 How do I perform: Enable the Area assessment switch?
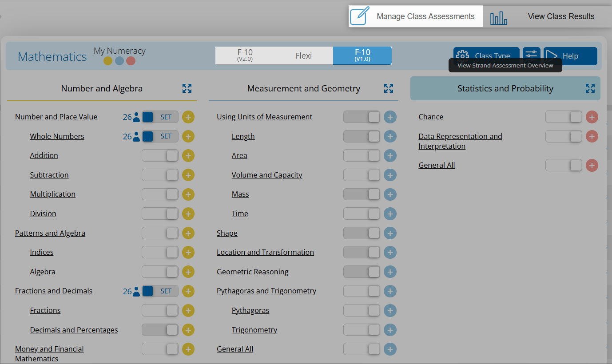362,156
